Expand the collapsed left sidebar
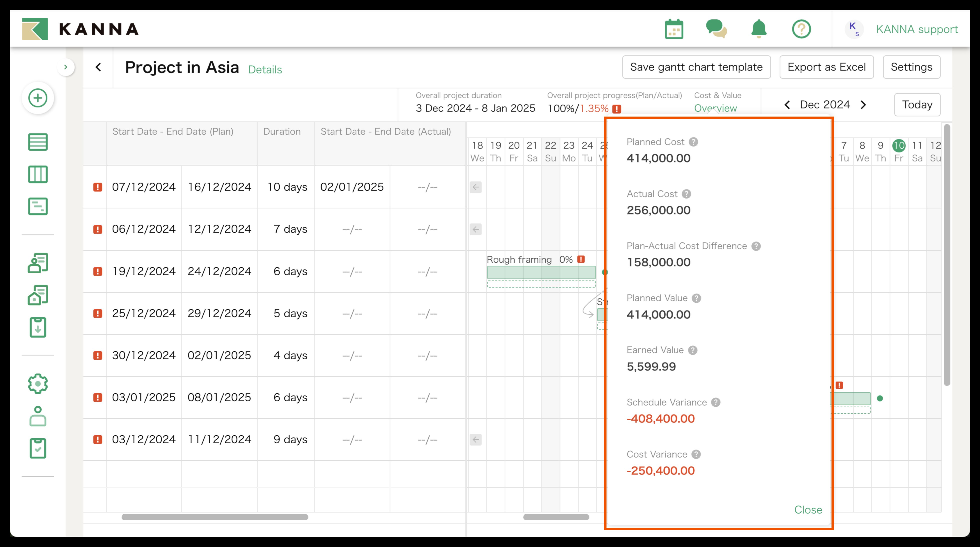 66,67
